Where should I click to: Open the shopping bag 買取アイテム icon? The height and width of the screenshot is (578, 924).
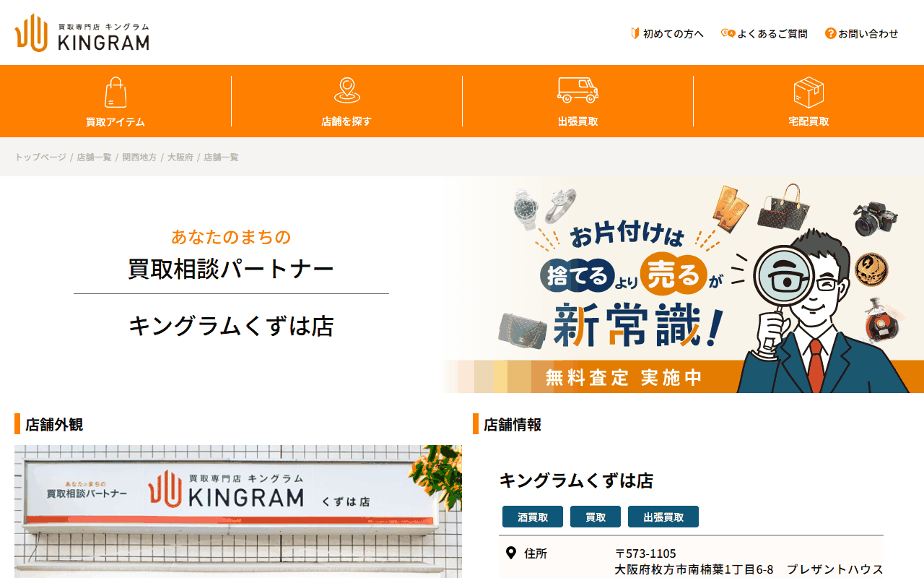[x=115, y=92]
